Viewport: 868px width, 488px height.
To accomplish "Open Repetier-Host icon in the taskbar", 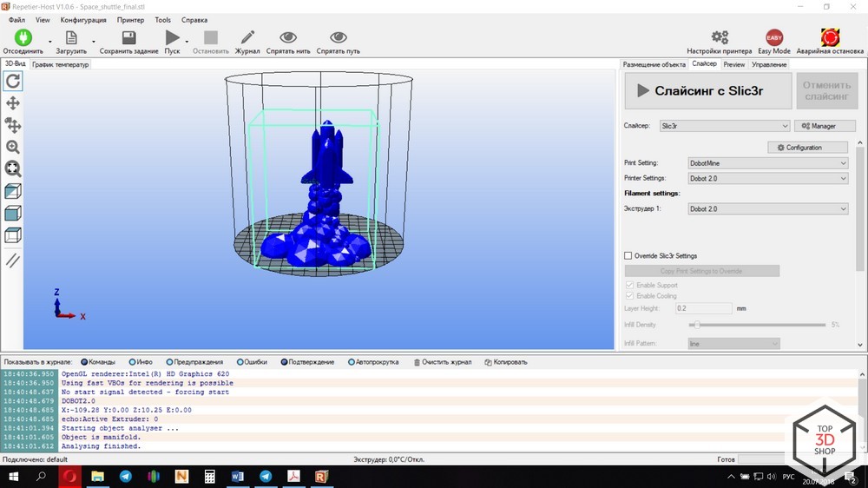I will pyautogui.click(x=322, y=477).
